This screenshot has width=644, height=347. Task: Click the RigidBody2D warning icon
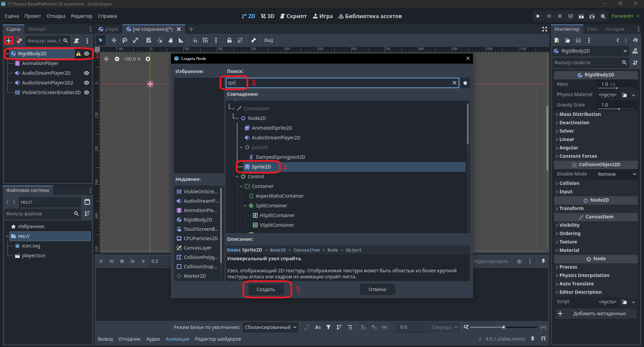78,54
